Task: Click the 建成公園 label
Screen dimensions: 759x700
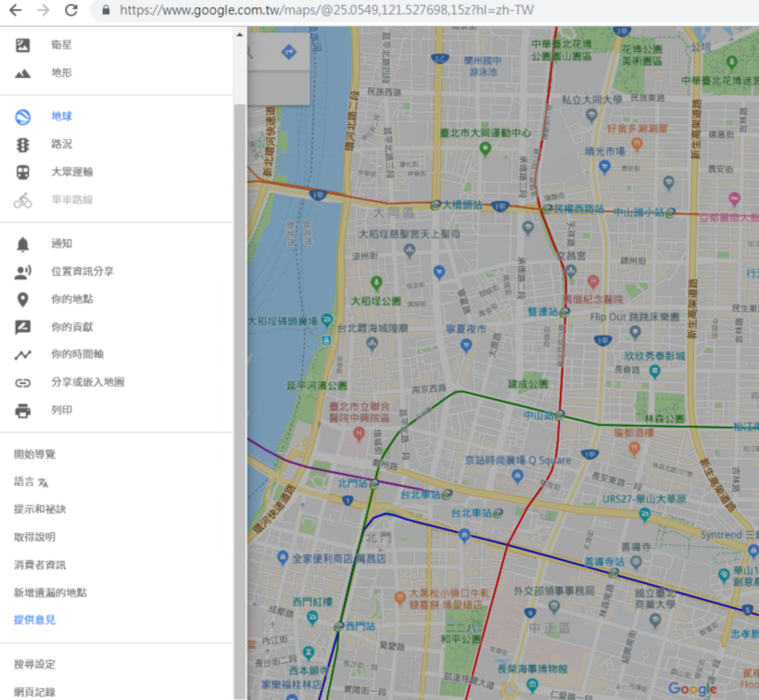Action: (x=527, y=384)
